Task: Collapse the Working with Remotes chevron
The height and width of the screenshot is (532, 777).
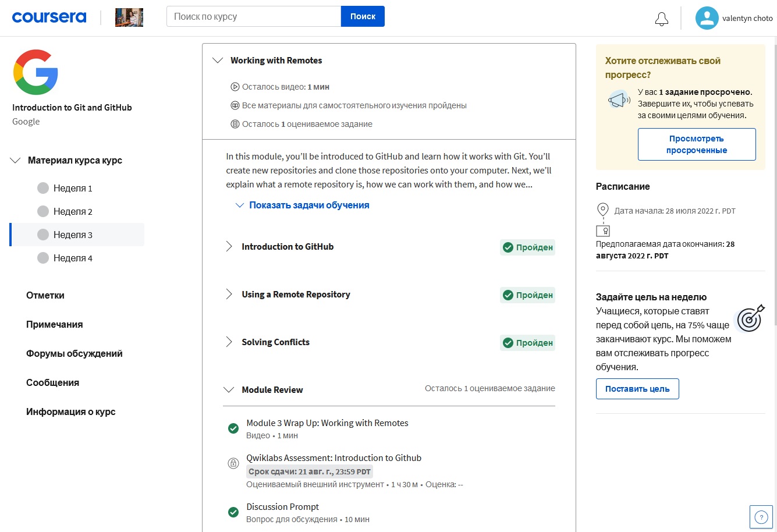Action: 218,61
